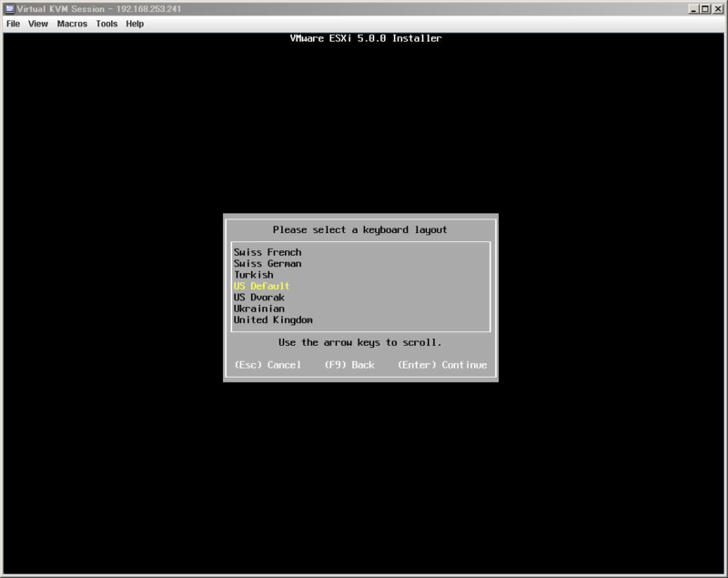Open the View menu

point(38,24)
